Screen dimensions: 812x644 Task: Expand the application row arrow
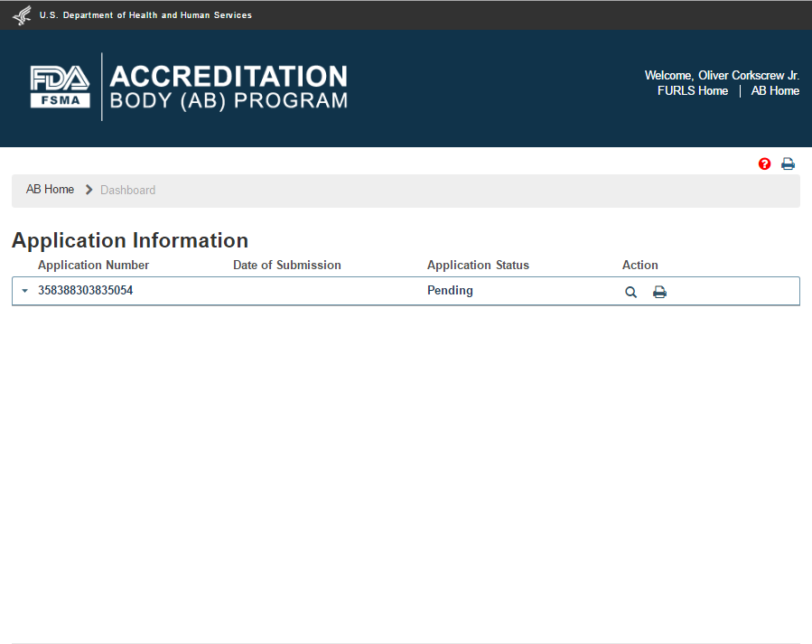[24, 291]
